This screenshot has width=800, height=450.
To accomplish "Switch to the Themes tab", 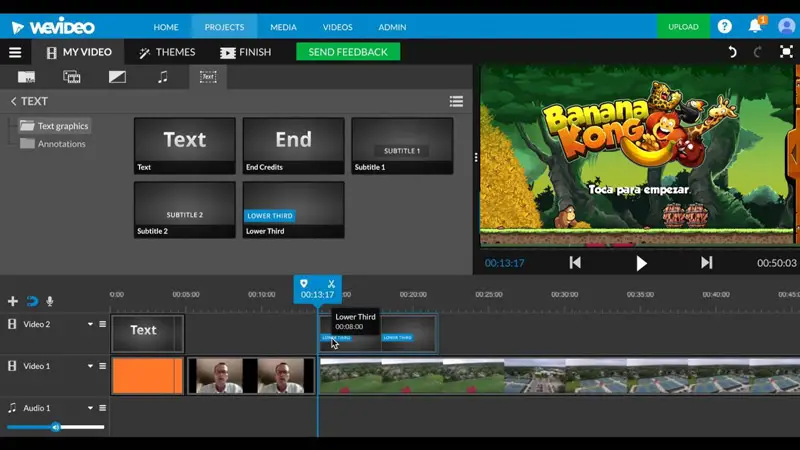I will 166,52.
